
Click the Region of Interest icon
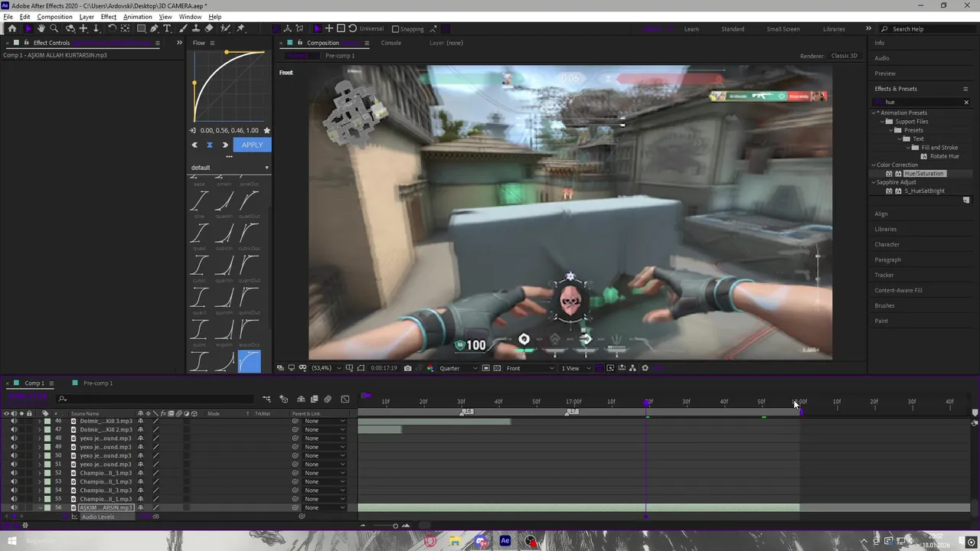[x=486, y=368]
